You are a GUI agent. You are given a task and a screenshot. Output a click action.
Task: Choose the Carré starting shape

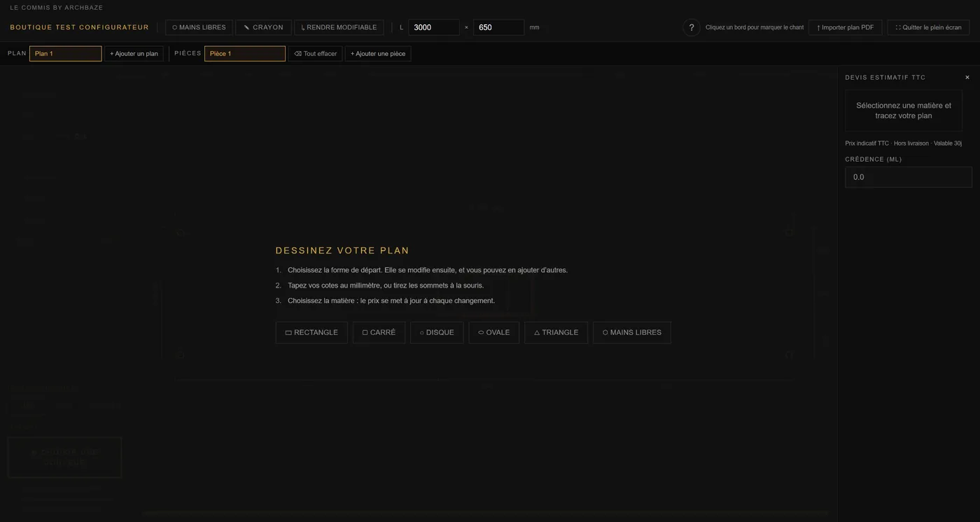click(379, 332)
